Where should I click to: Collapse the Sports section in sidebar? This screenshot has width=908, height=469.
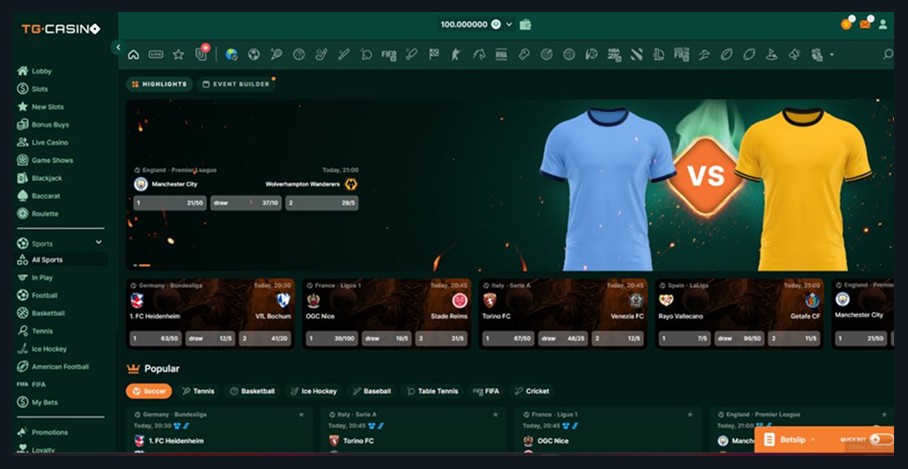point(98,242)
